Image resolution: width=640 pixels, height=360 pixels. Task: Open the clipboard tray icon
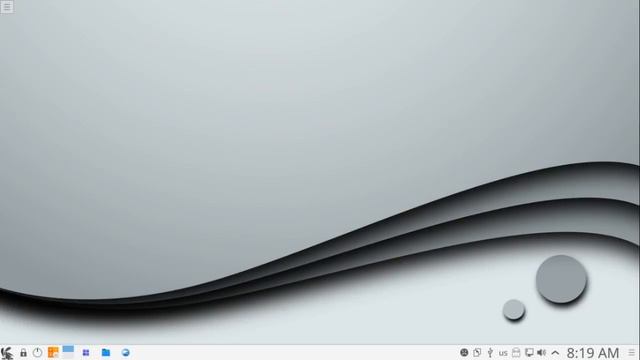click(x=477, y=353)
